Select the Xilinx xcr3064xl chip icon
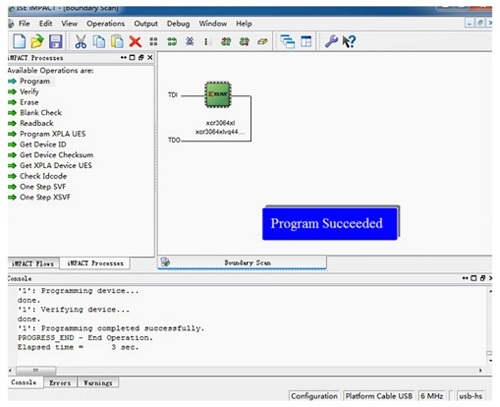This screenshot has height=407, width=500. coord(217,95)
